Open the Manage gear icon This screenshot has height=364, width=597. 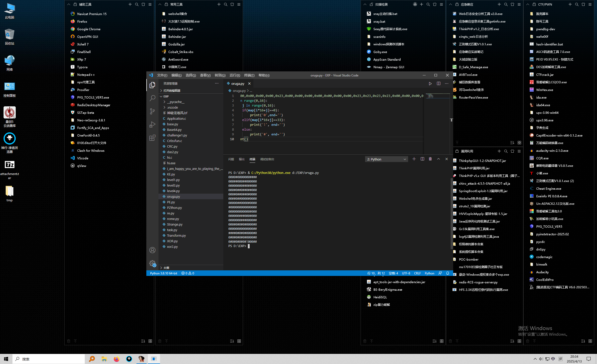click(152, 264)
